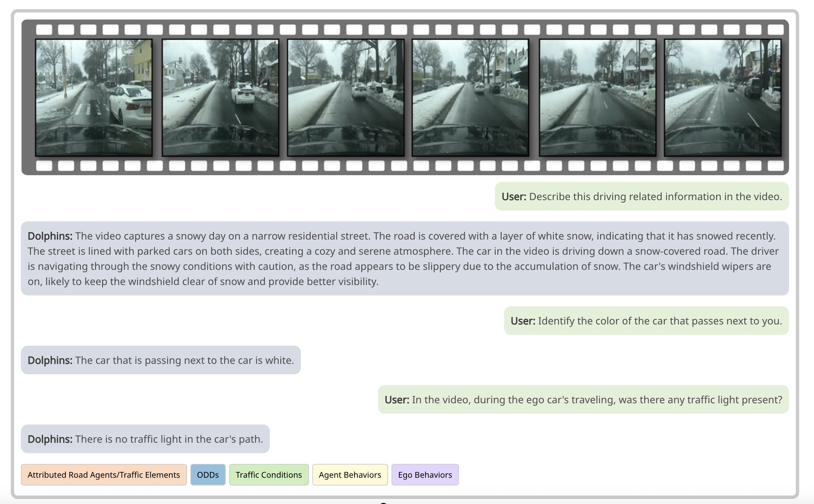
Task: Open the last frame in the filmstrip
Action: pyautogui.click(x=722, y=97)
